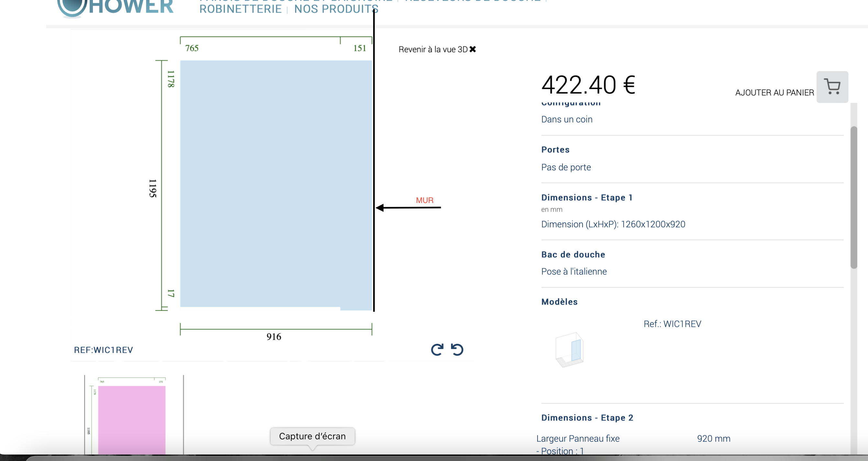Click the light blue glass panel
868x461 pixels.
coord(276,184)
